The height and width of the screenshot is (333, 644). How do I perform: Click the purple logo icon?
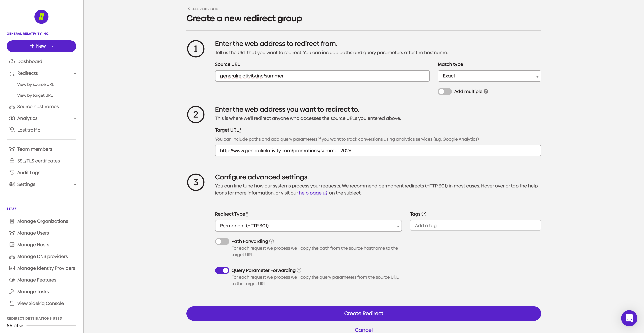(41, 17)
